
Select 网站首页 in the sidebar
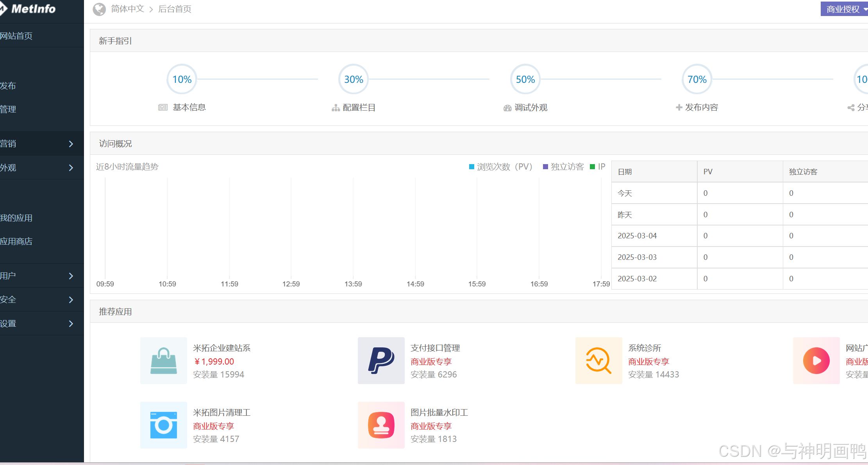(x=16, y=36)
